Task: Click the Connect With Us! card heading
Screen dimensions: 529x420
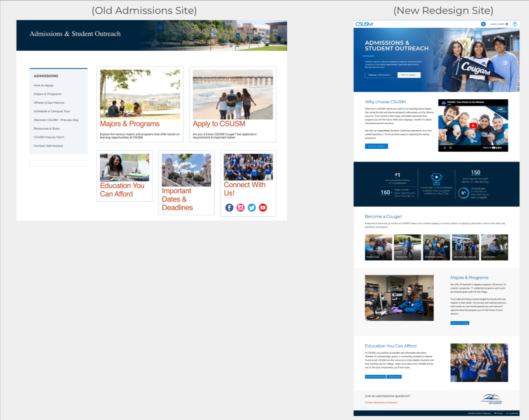Action: pyautogui.click(x=245, y=189)
